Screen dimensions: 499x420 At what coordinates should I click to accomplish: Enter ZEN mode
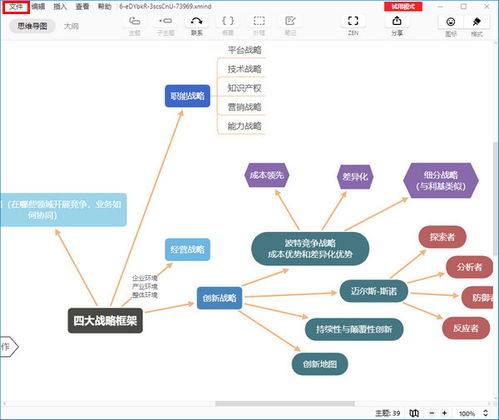353,21
